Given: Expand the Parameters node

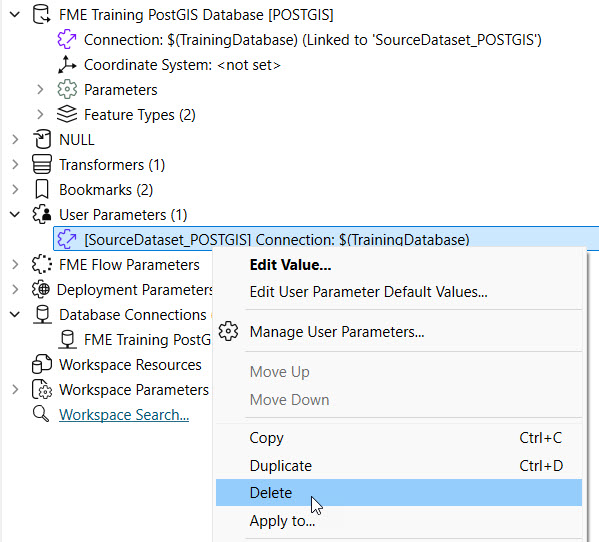Looking at the screenshot, I should 40,89.
